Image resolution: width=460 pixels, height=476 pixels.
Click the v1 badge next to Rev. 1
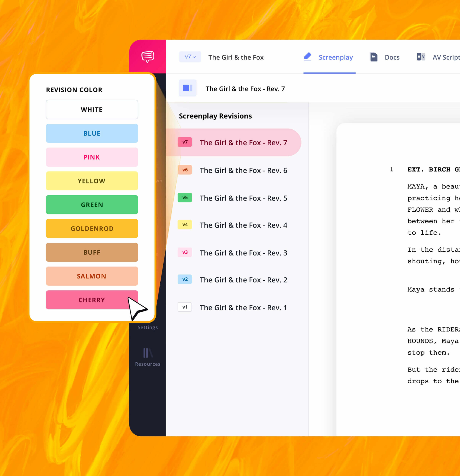click(x=185, y=307)
